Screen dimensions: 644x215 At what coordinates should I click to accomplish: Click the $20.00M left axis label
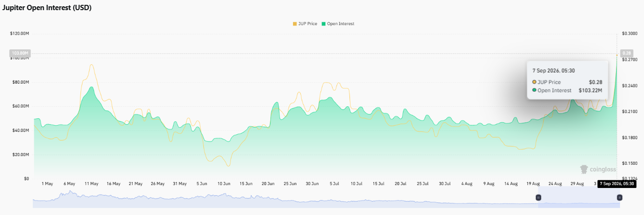pyautogui.click(x=21, y=155)
